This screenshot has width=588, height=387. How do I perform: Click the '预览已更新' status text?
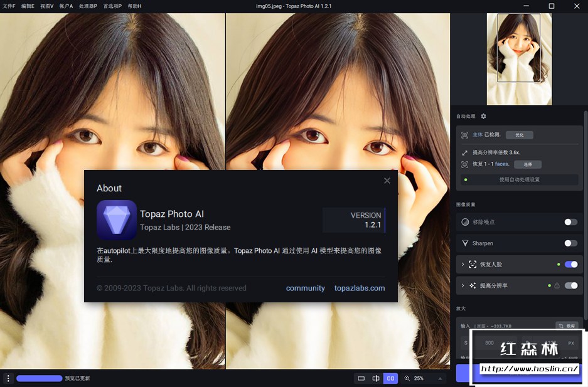click(77, 378)
